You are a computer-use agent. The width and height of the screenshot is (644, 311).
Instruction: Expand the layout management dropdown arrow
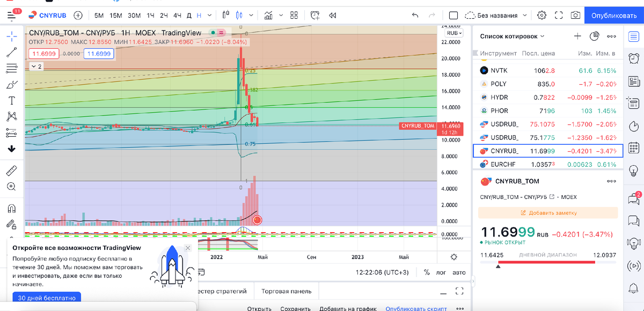point(525,16)
